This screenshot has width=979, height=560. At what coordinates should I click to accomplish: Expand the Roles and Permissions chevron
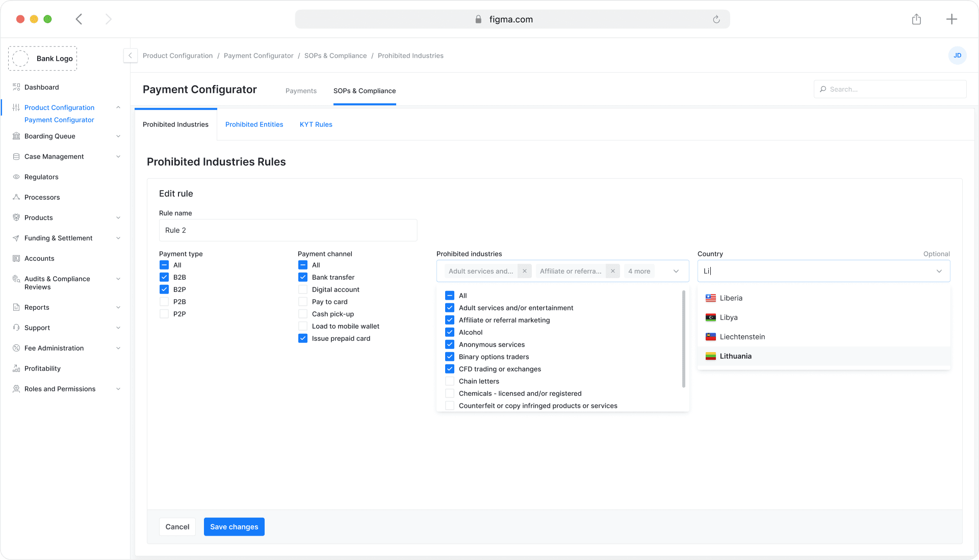[118, 389]
